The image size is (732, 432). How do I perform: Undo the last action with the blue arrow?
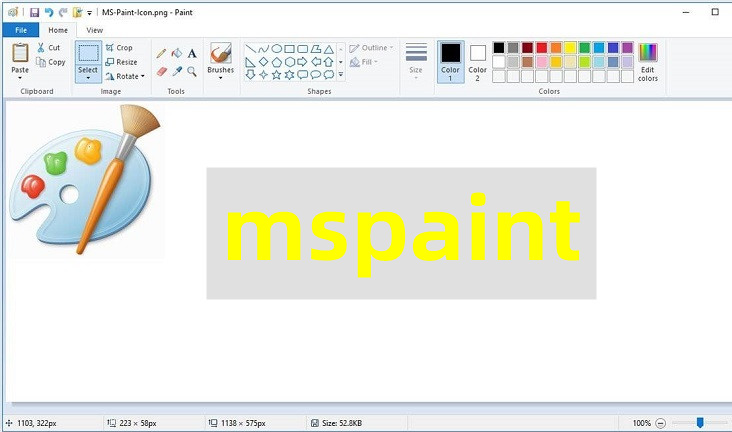49,12
